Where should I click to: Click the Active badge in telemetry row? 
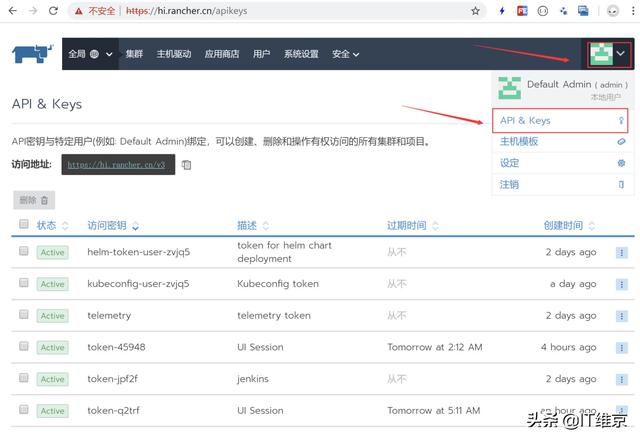[x=52, y=316]
